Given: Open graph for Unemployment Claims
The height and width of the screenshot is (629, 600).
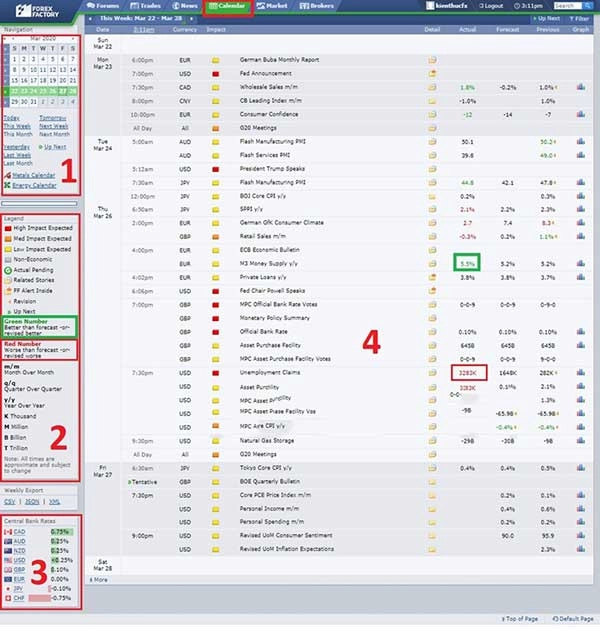Looking at the screenshot, I should [581, 373].
